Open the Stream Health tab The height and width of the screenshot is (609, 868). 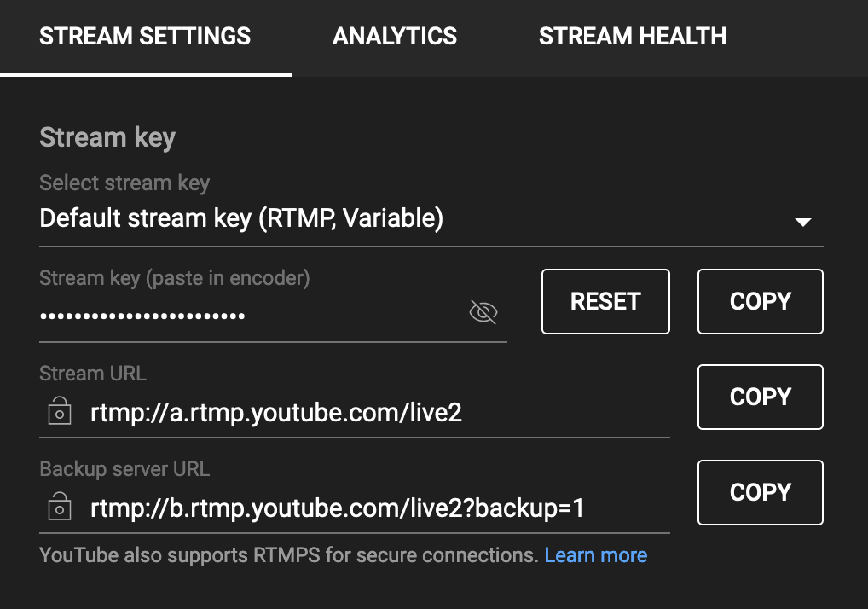point(633,37)
